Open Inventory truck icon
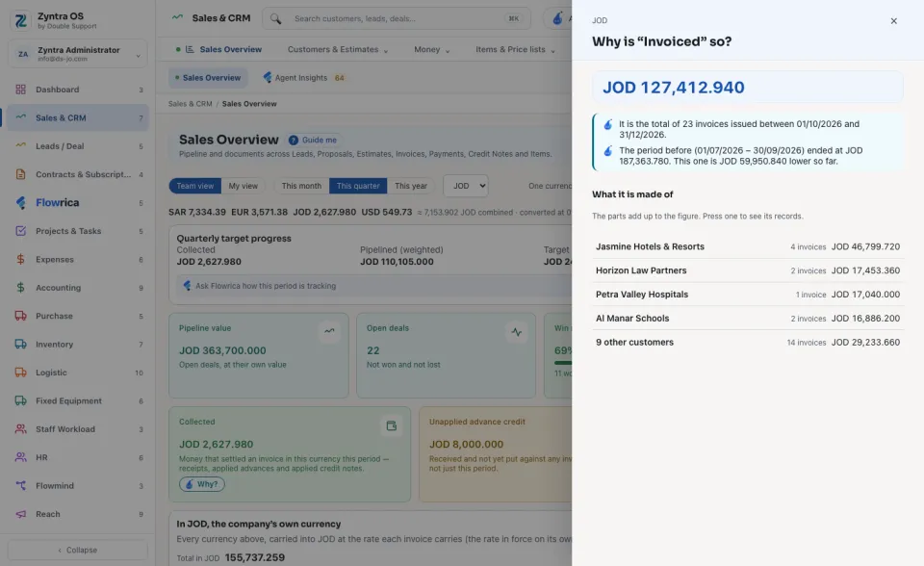Image resolution: width=924 pixels, height=566 pixels. click(x=20, y=345)
